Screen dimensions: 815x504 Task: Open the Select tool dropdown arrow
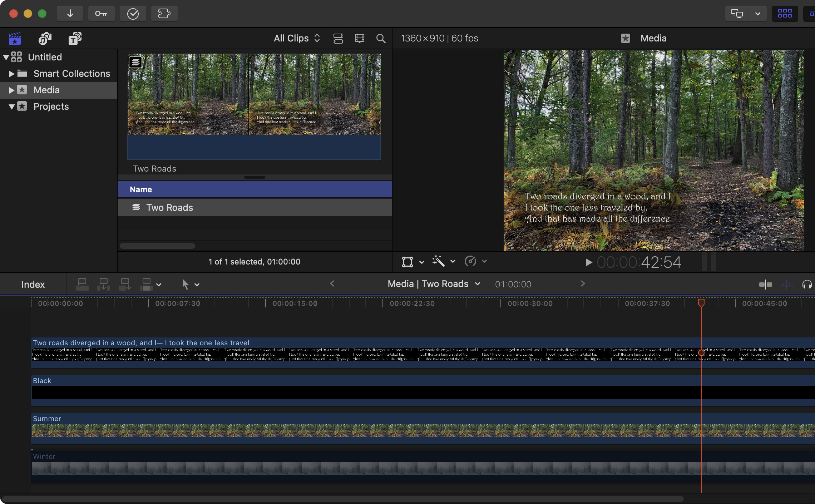pos(197,285)
